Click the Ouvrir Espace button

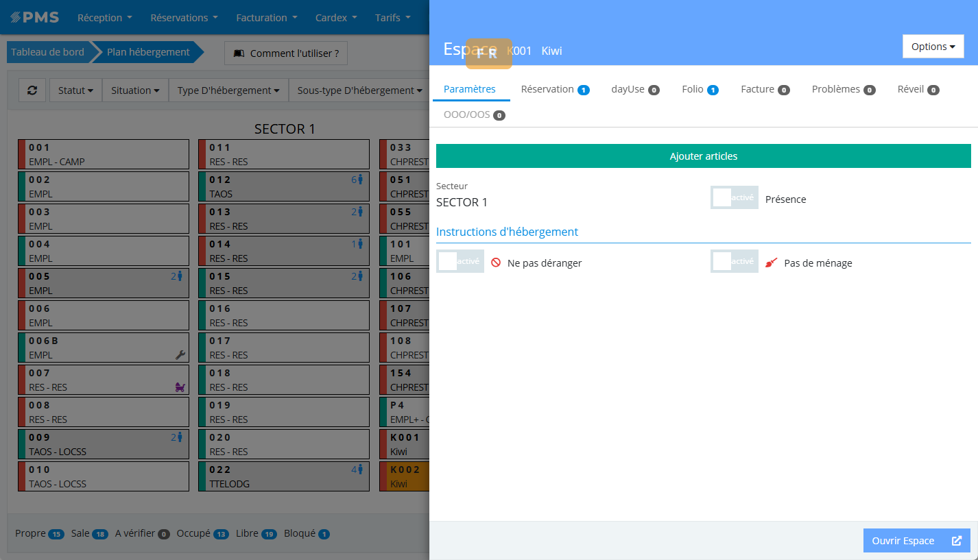click(916, 541)
